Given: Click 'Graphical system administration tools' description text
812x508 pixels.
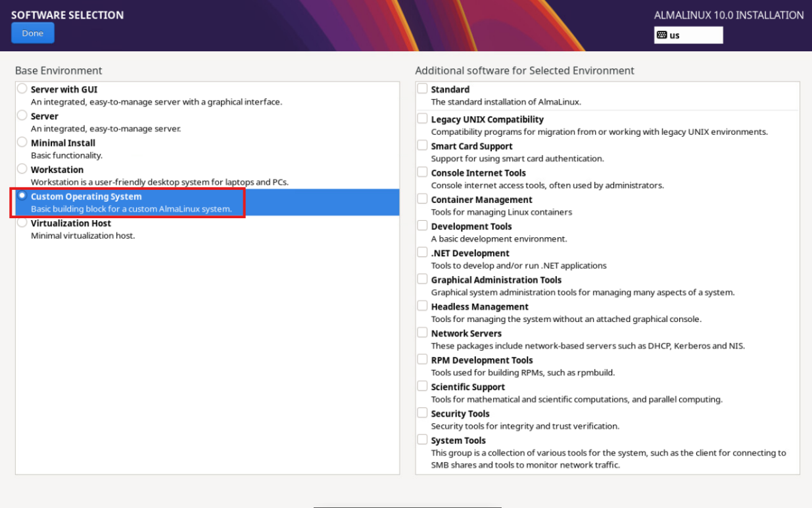Looking at the screenshot, I should (x=583, y=292).
